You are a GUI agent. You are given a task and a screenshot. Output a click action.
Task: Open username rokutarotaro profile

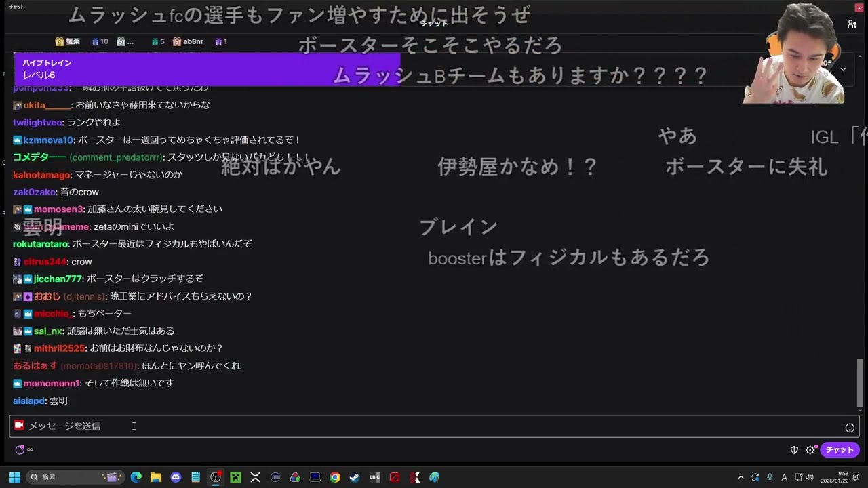coord(41,244)
